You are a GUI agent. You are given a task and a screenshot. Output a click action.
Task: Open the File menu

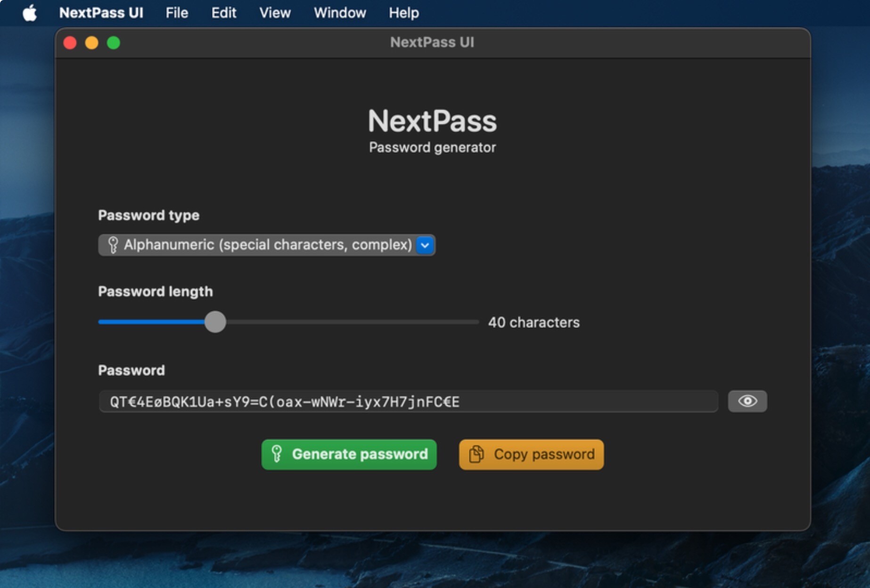click(x=177, y=13)
